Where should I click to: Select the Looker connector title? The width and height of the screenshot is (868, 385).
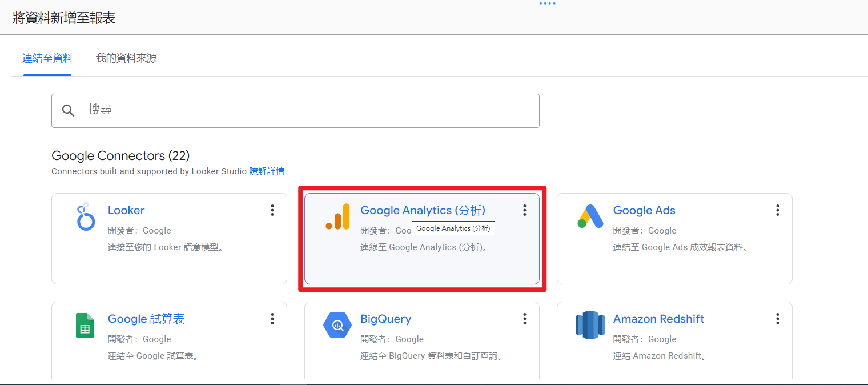tap(126, 210)
